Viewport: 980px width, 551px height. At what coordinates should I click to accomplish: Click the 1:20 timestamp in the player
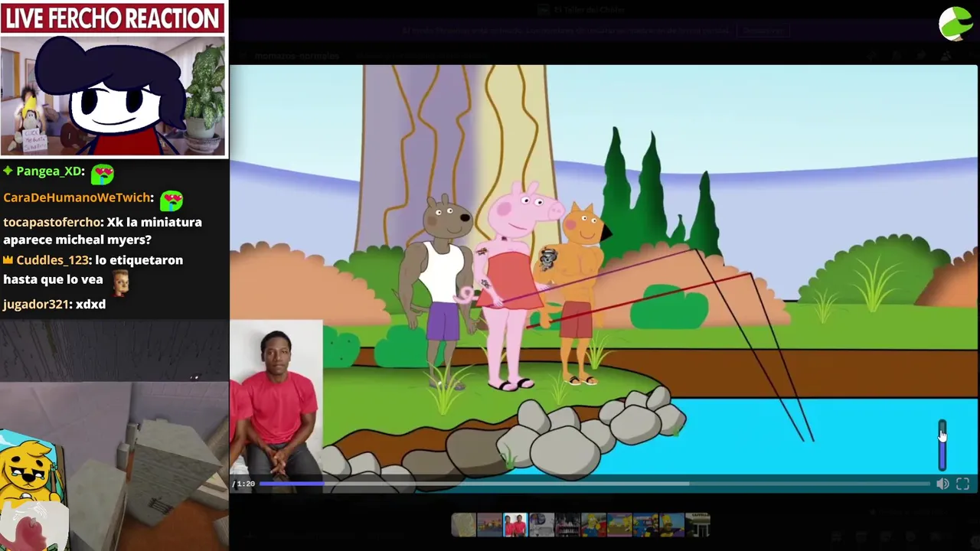(245, 484)
